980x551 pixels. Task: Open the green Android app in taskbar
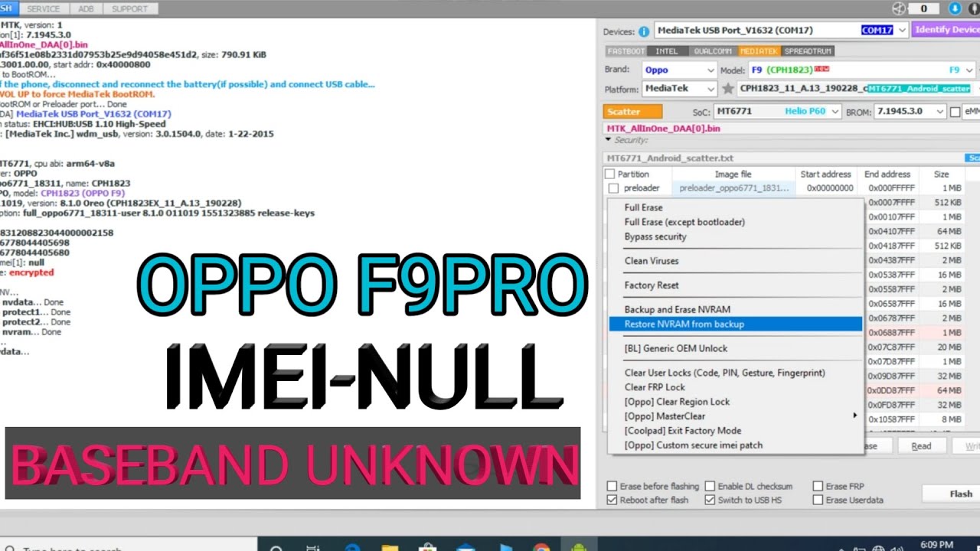coord(579,548)
